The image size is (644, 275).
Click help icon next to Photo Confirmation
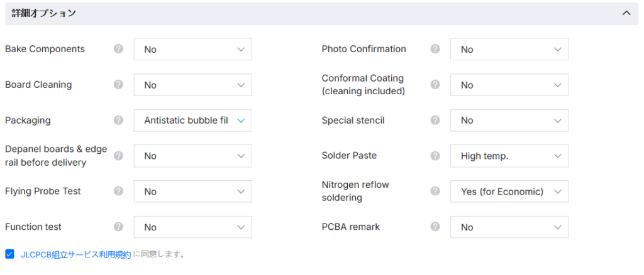[435, 49]
